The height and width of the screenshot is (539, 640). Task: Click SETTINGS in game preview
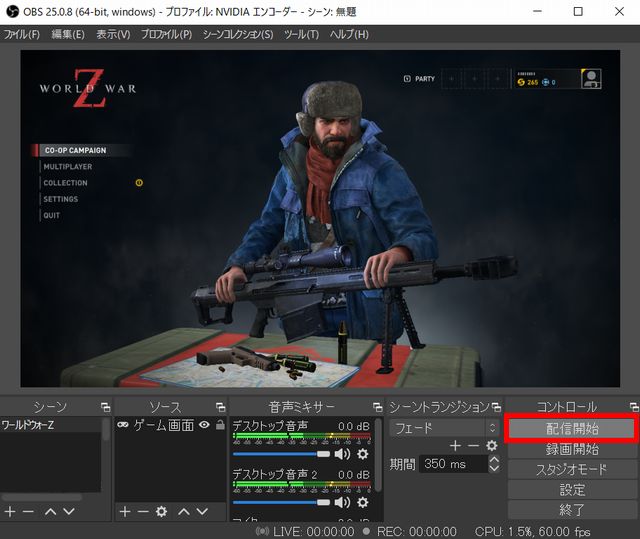click(x=60, y=199)
